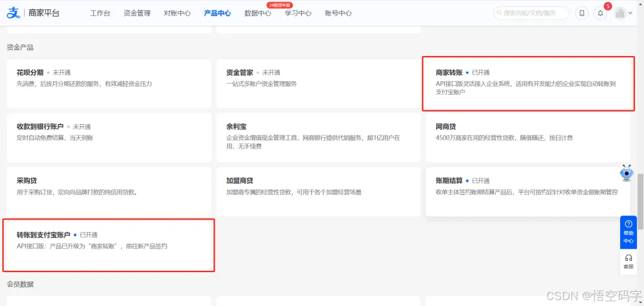Open the 客服 headset icon
Screen dimensions: 644x306
pyautogui.click(x=628, y=261)
